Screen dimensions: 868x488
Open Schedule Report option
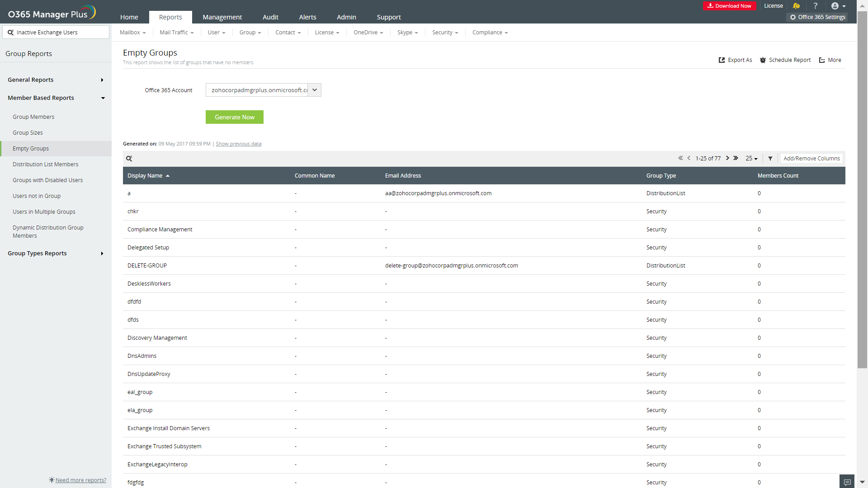785,60
